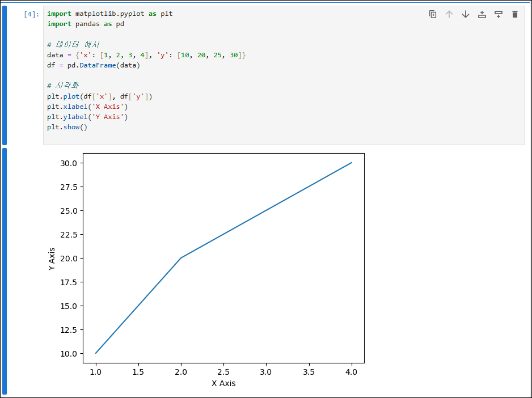Image resolution: width=532 pixels, height=398 pixels.
Task: Move the cell down with the arrow
Action: [466, 14]
